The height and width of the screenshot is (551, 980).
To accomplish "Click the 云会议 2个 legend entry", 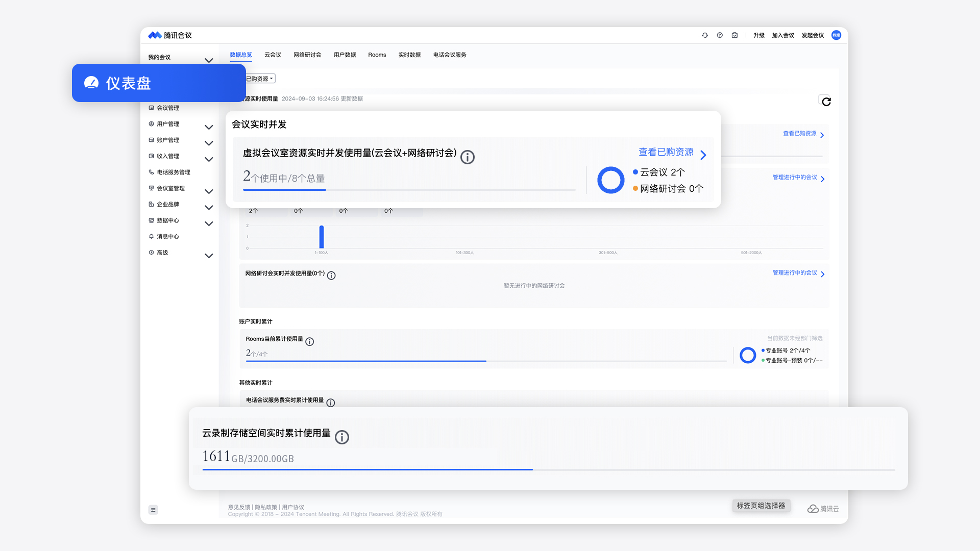I will [x=659, y=172].
